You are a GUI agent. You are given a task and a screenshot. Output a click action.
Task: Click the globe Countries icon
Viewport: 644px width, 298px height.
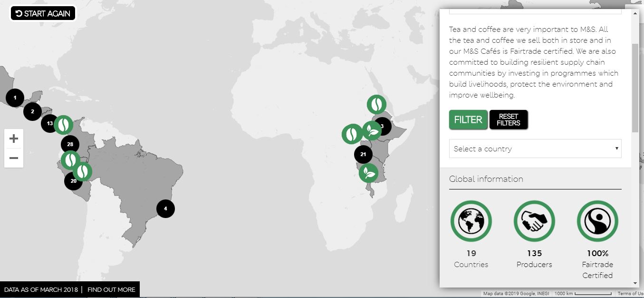471,221
